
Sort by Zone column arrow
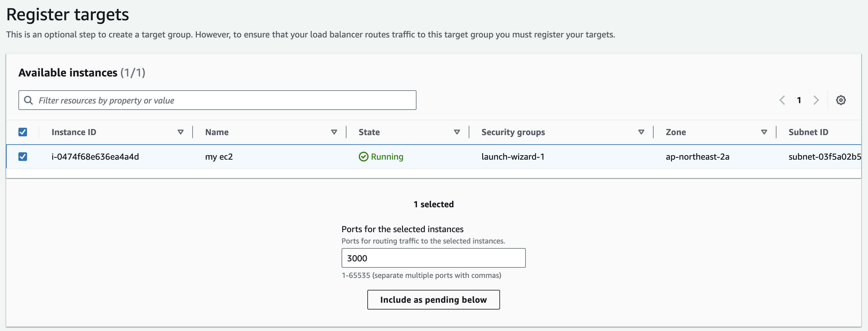tap(764, 132)
